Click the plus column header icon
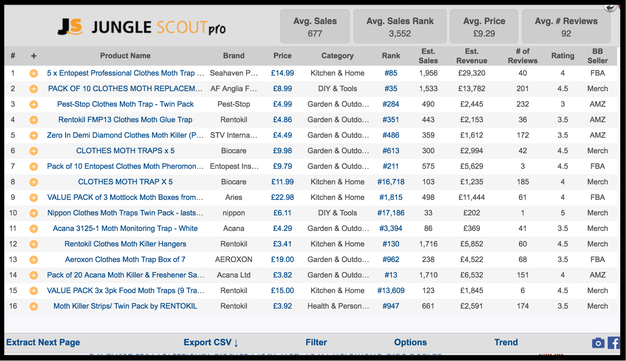626x361 pixels. [34, 56]
